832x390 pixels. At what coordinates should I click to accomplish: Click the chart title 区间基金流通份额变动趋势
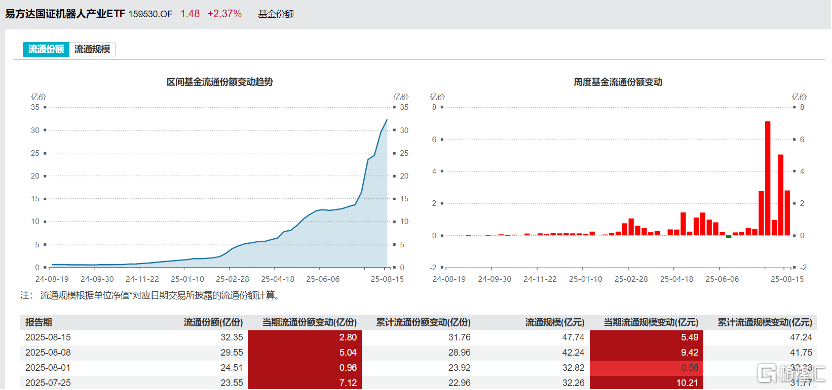(220, 82)
